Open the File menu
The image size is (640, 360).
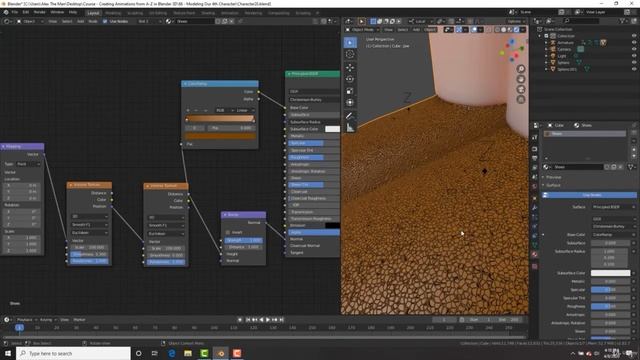pos(15,12)
